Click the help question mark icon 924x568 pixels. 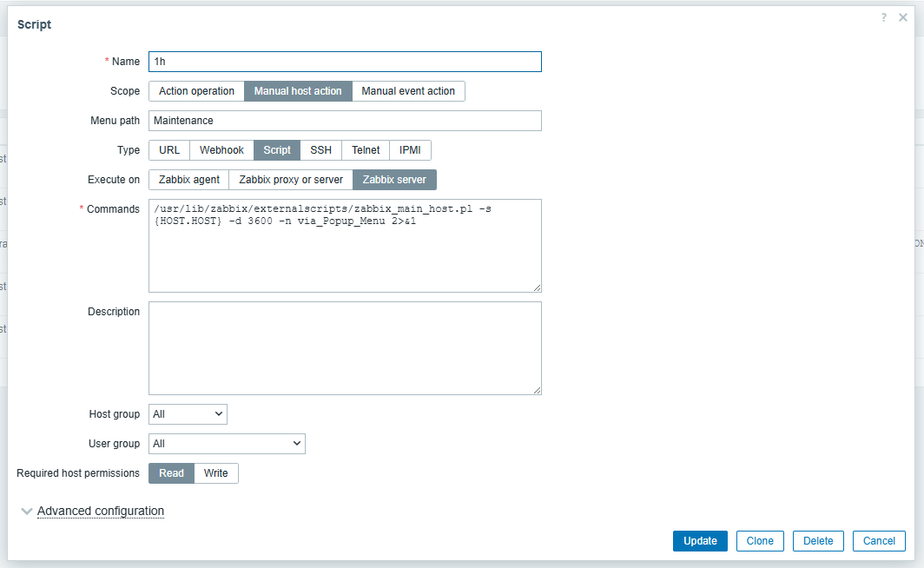coord(883,17)
